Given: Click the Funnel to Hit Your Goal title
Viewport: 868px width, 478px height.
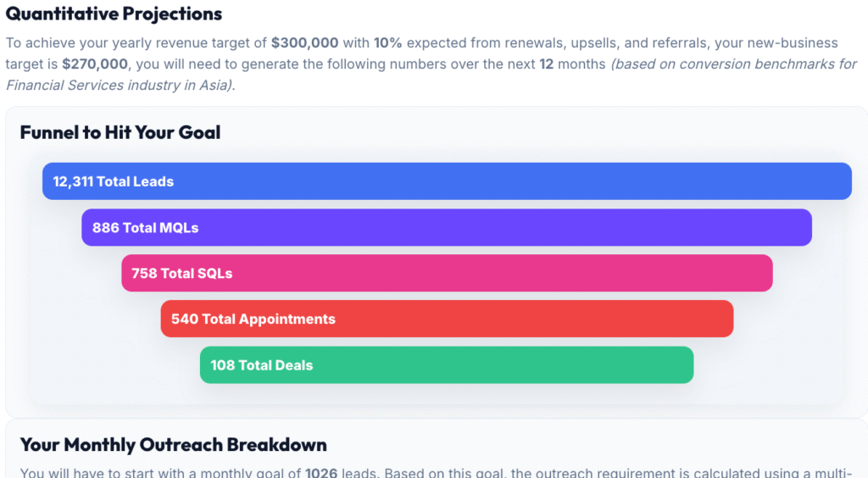Looking at the screenshot, I should pos(120,132).
